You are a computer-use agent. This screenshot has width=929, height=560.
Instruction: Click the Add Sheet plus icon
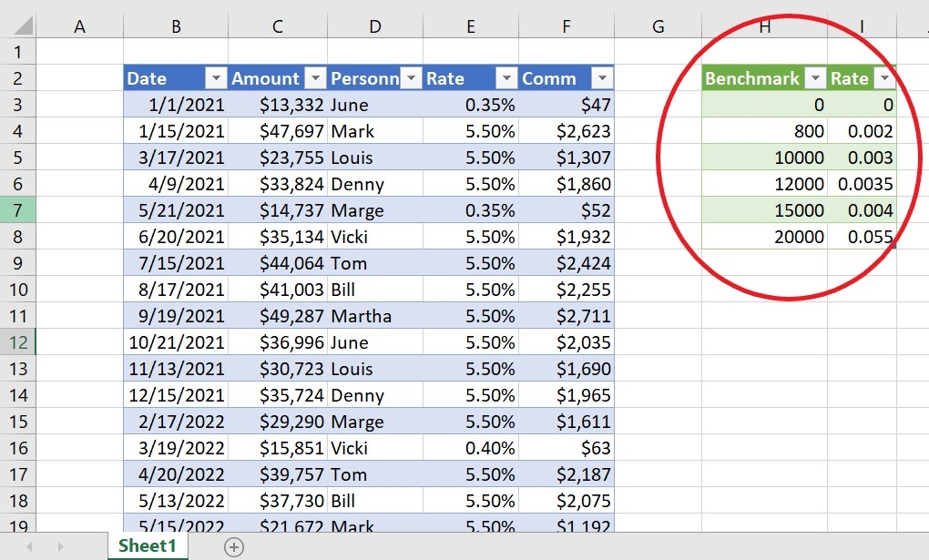pos(233,546)
